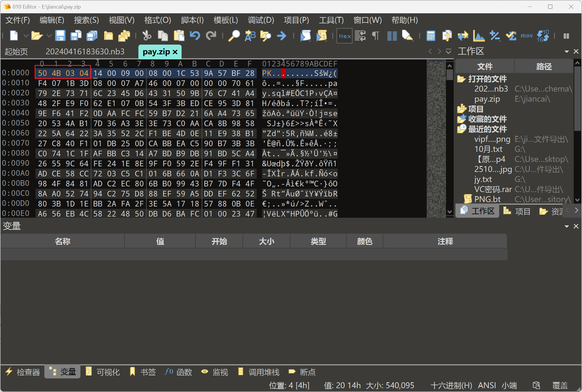Expand the Open File dropdown arrow

tap(49, 36)
